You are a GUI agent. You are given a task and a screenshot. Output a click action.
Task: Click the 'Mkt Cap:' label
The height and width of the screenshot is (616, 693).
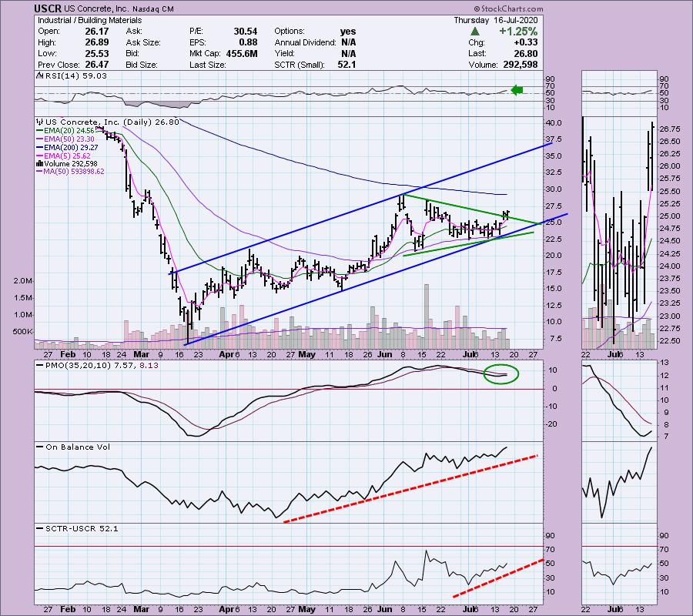(205, 53)
